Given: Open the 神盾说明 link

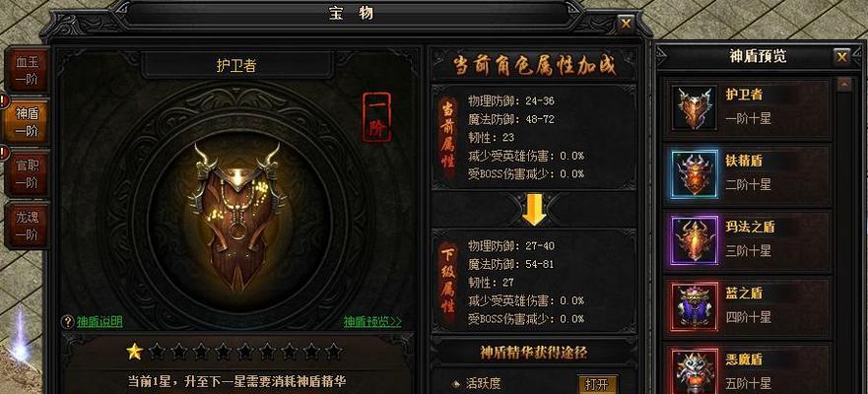Looking at the screenshot, I should (100, 322).
